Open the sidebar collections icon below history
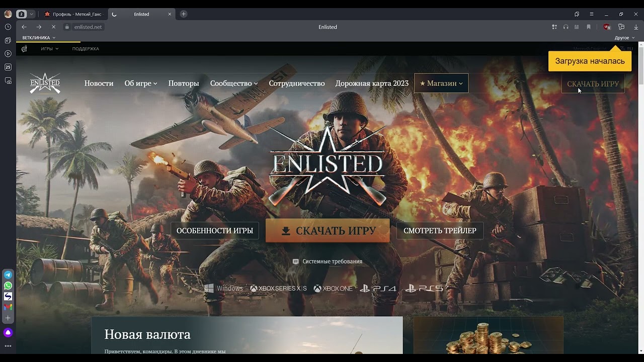 (8, 40)
